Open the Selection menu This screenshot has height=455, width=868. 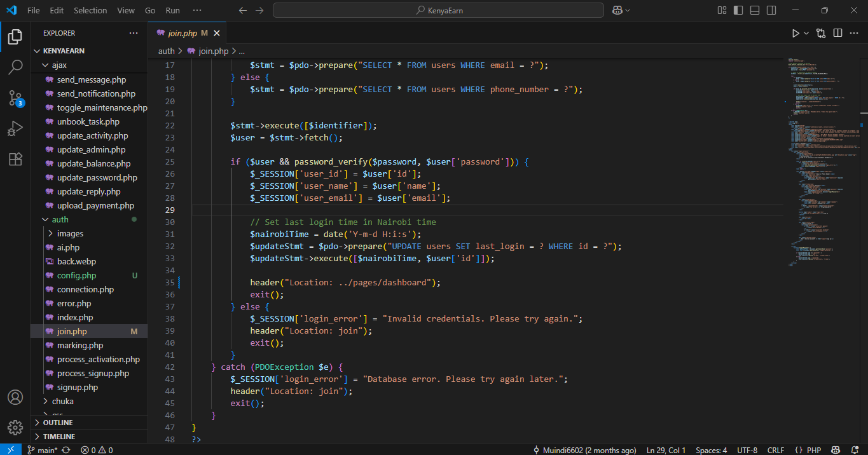tap(90, 10)
